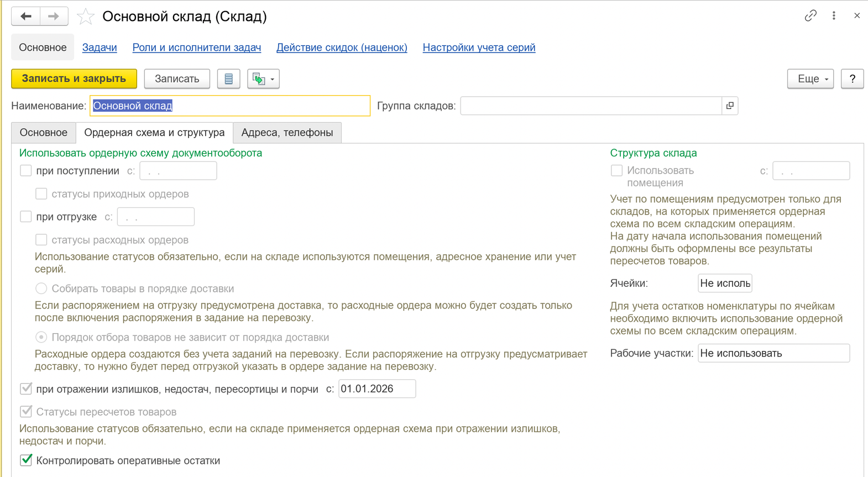This screenshot has height=477, width=868.
Task: Enable при отгрузке checkbox
Action: (26, 217)
